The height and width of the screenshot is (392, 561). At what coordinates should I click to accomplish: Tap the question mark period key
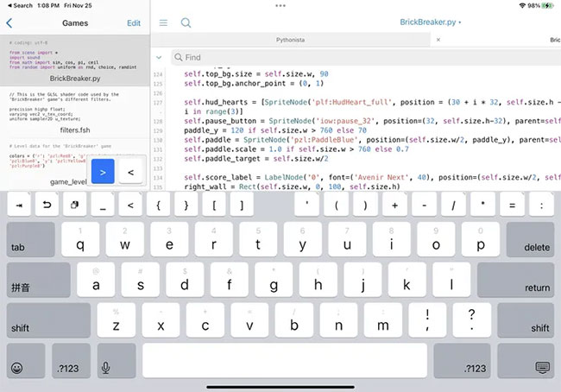[471, 320]
